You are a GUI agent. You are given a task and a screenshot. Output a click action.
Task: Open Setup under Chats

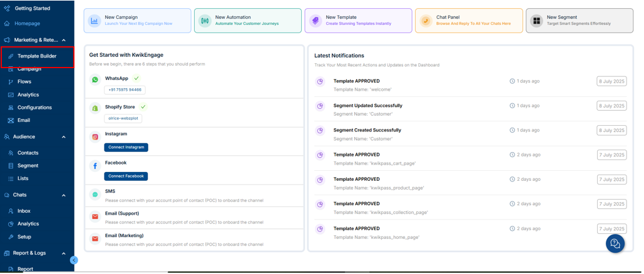point(24,237)
